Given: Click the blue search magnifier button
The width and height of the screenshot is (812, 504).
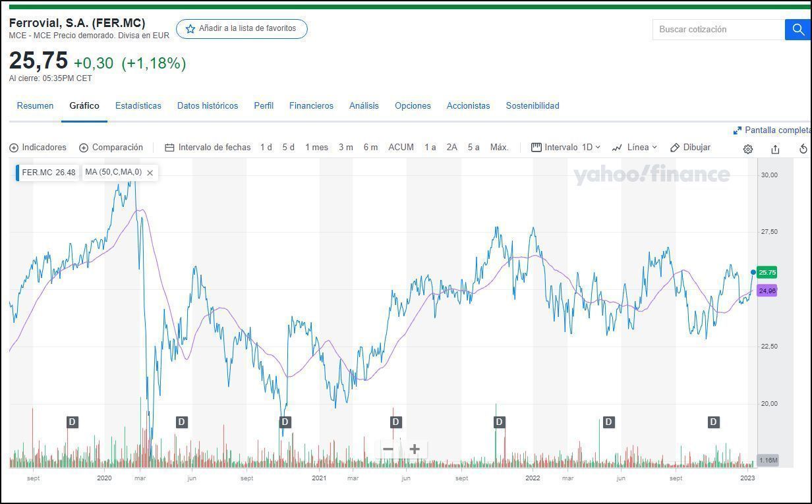Looking at the screenshot, I should coord(797,30).
